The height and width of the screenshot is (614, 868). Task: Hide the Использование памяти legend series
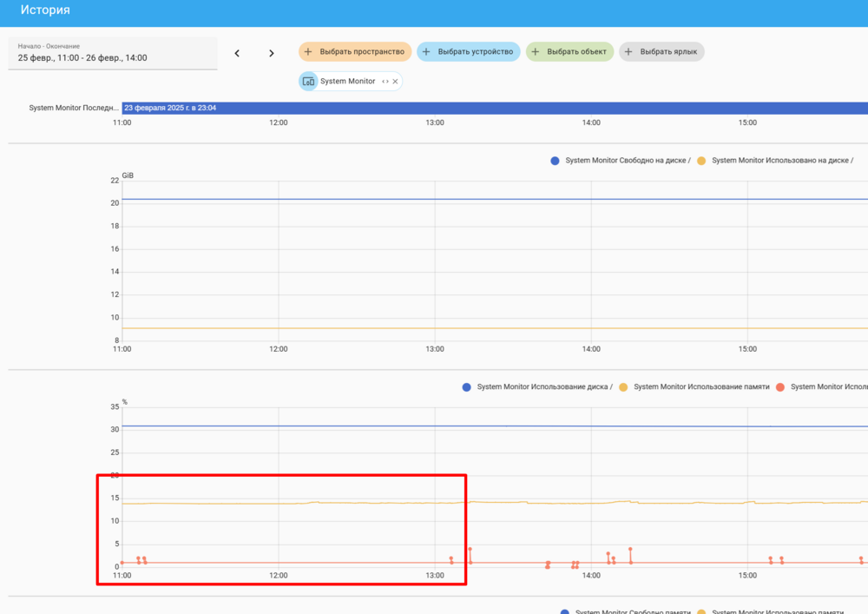pos(700,386)
